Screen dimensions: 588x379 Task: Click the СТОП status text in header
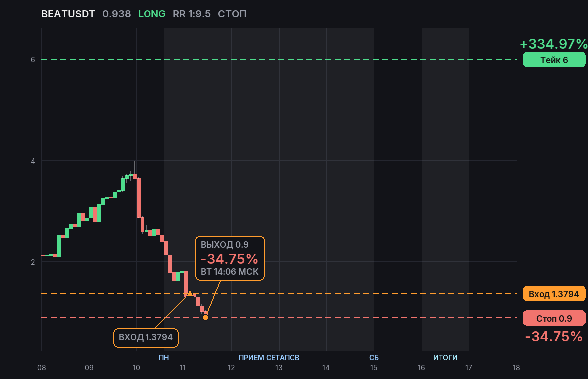tap(232, 14)
